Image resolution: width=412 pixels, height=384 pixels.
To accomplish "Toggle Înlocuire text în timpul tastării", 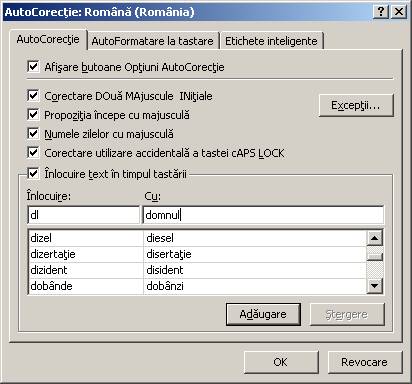I will coord(33,173).
